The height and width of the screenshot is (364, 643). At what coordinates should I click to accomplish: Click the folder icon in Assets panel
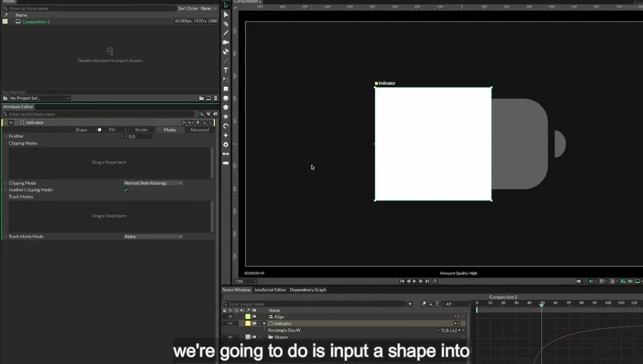coord(201,98)
